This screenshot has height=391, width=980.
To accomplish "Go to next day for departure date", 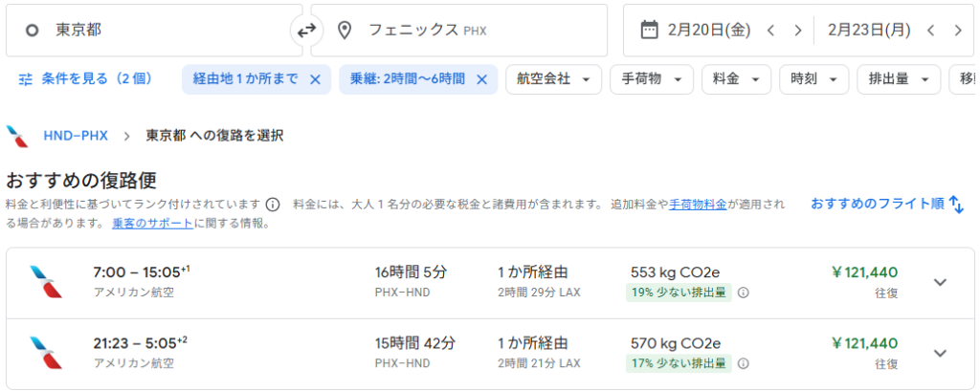I will pos(797,31).
